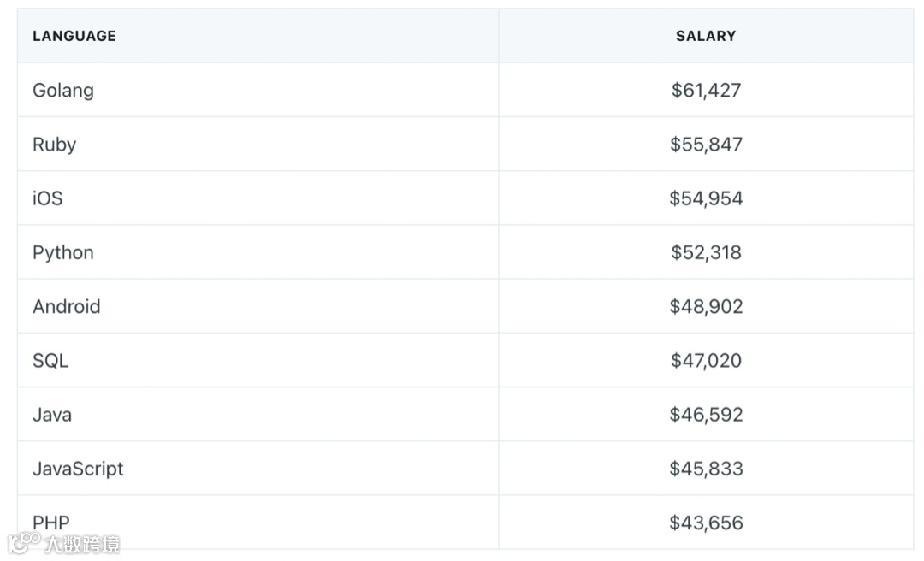The height and width of the screenshot is (561, 924).
Task: Select the $55,847 salary cell
Action: coord(706,145)
